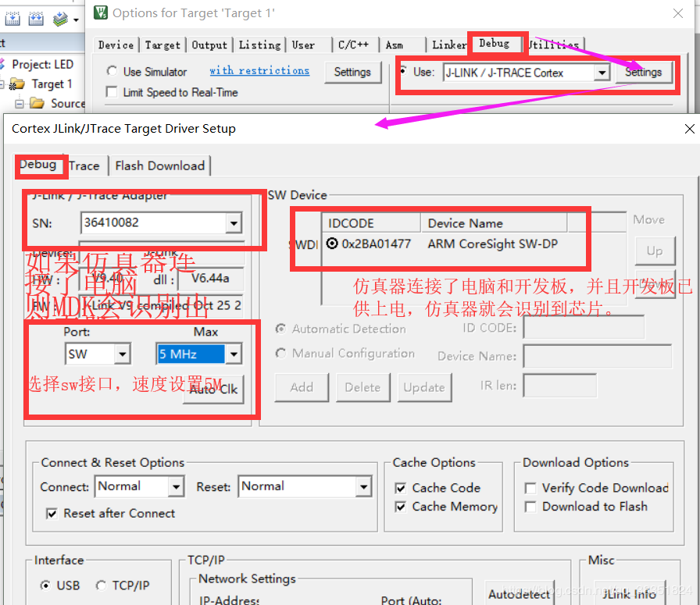
Task: Toggle the Cache Code checkbox
Action: [x=401, y=488]
